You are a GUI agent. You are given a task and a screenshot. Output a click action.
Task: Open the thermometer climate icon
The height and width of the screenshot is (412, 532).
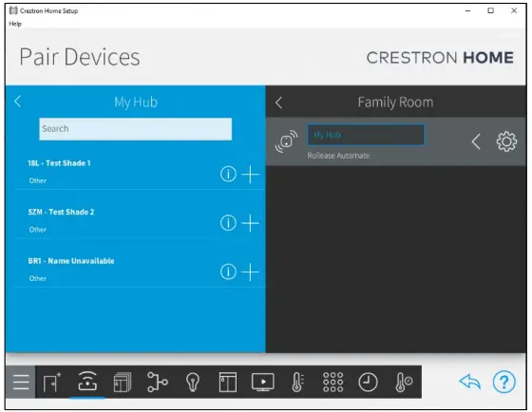click(297, 383)
